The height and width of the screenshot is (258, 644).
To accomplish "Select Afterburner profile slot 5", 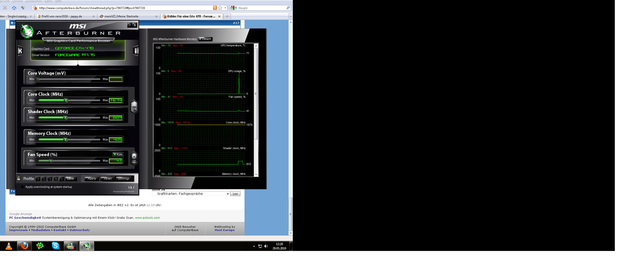I will (x=62, y=179).
